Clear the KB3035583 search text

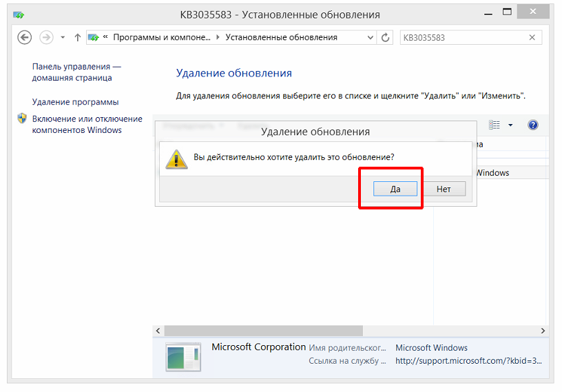click(532, 37)
